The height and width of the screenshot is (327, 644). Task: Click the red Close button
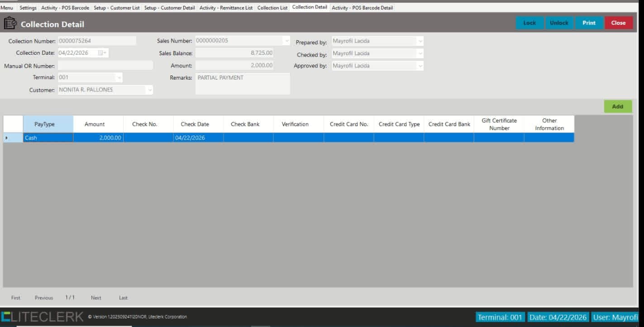618,23
